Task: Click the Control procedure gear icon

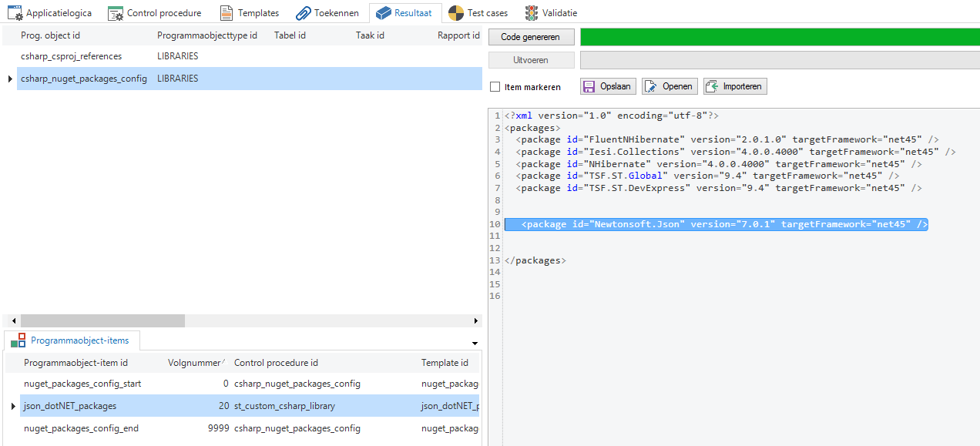Action: pyautogui.click(x=116, y=13)
